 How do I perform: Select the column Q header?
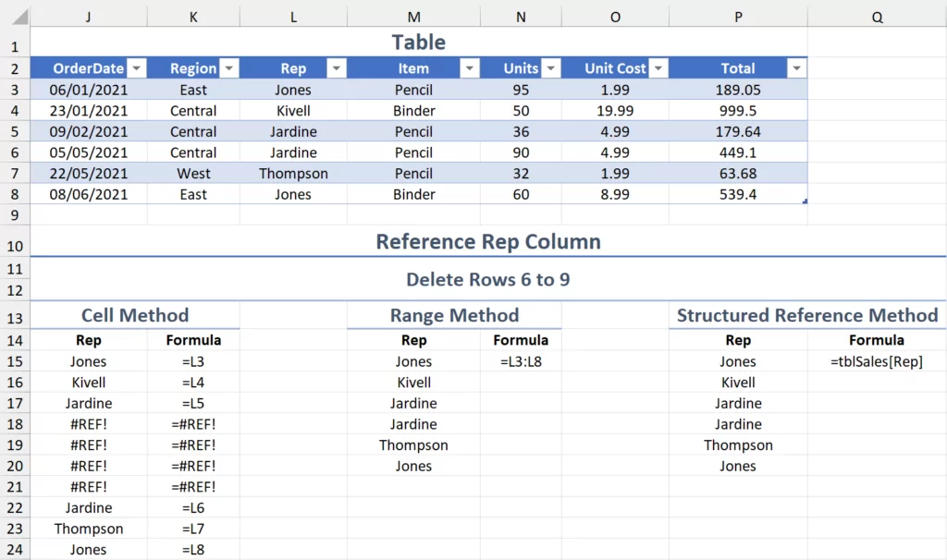(x=876, y=17)
